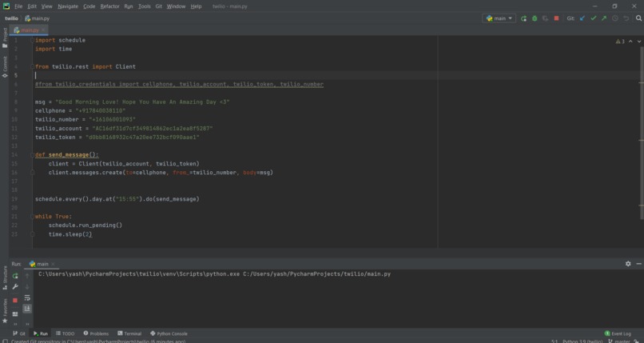
Task: Collapse the while True fold marker
Action: [x=32, y=217]
